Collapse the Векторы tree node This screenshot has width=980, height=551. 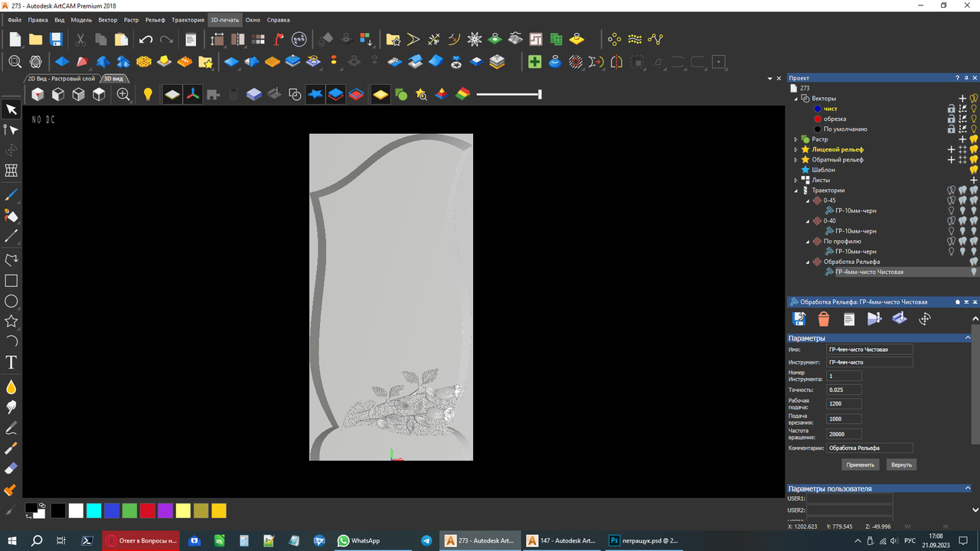pos(796,99)
